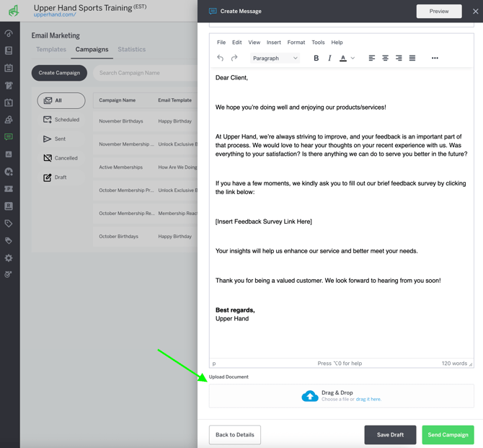Click the Save Draft button
The height and width of the screenshot is (448, 483).
pyautogui.click(x=390, y=435)
